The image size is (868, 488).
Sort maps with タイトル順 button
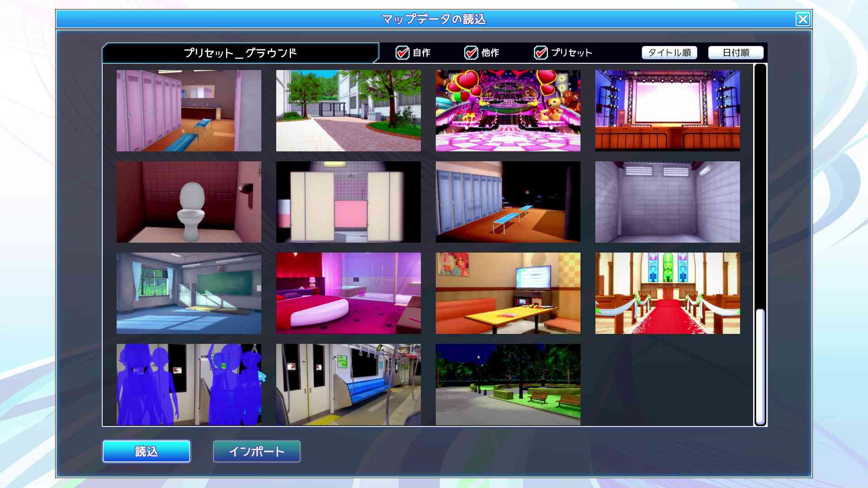point(670,53)
